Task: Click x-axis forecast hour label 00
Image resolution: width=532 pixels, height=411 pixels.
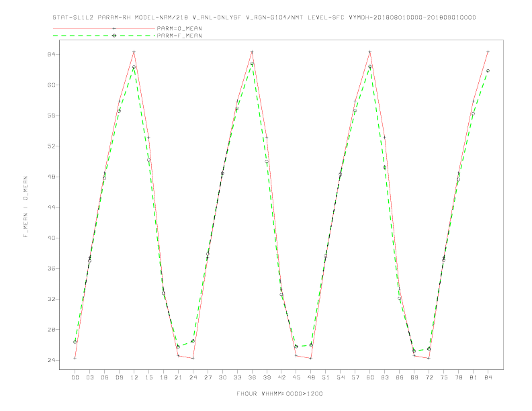Action: click(75, 377)
